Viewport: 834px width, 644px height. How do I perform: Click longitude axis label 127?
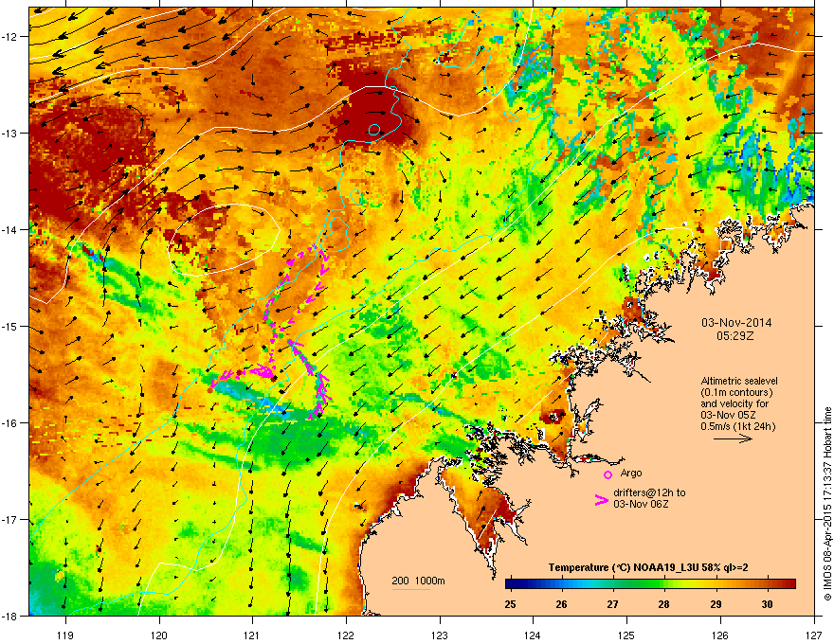pos(814,635)
